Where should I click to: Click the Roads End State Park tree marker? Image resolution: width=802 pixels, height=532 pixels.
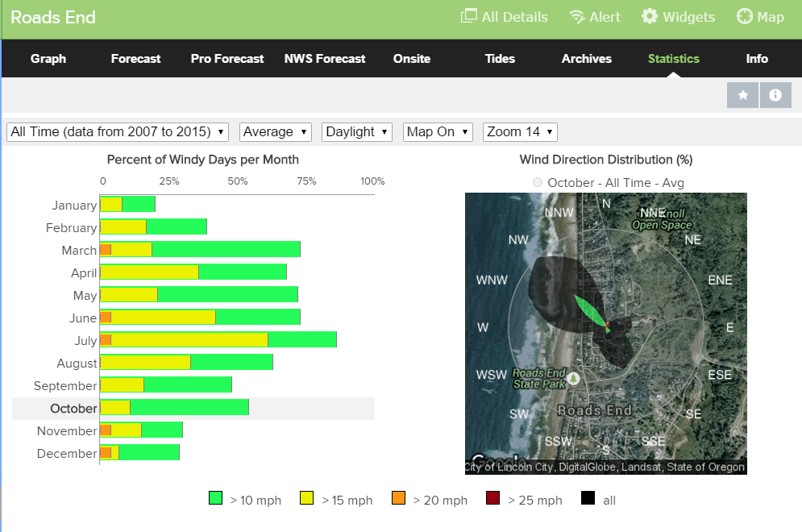(573, 377)
